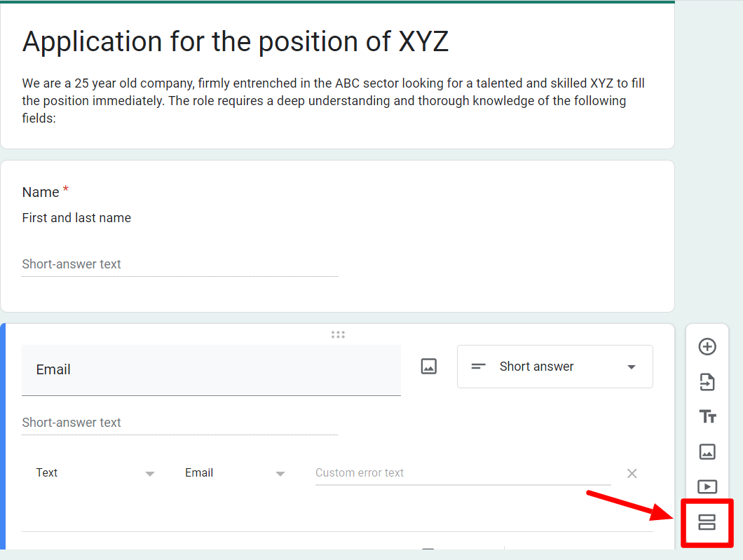The width and height of the screenshot is (743, 560).
Task: Select the form title Application for XYZ
Action: [x=235, y=41]
